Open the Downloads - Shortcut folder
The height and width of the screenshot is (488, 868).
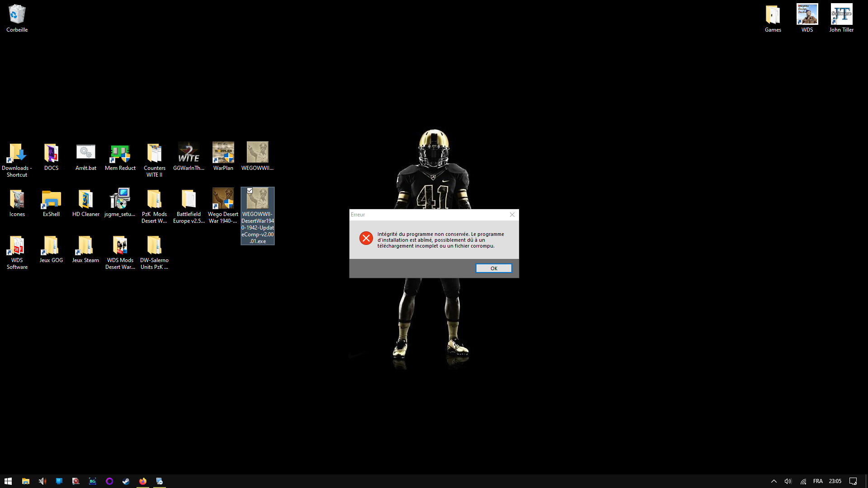[x=17, y=160]
